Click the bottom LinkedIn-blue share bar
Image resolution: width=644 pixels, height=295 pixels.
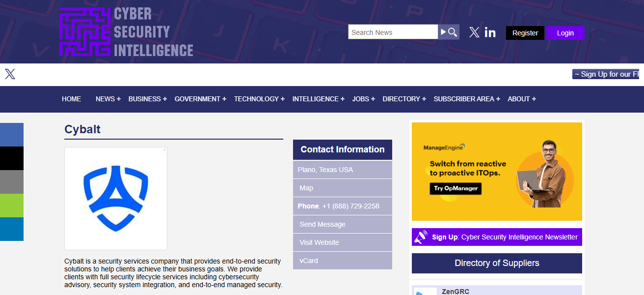(12, 229)
